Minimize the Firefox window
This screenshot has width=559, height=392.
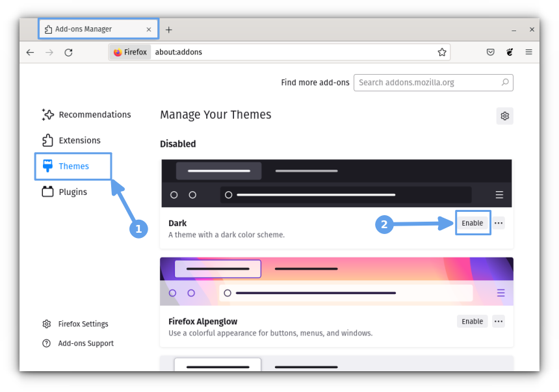pyautogui.click(x=513, y=30)
